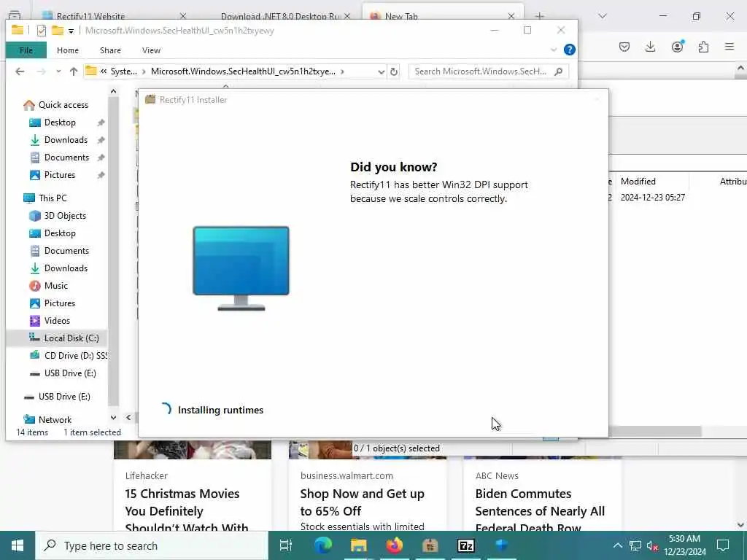Image resolution: width=747 pixels, height=560 pixels.
Task: Open a new browser tab with plus
Action: point(539,16)
